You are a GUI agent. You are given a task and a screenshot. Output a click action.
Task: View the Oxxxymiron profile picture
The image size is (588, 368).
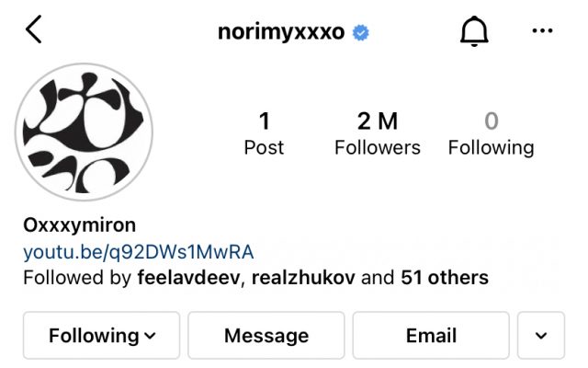coord(84,132)
